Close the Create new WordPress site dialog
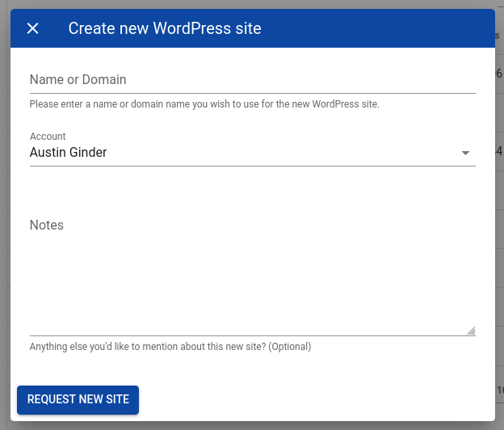 pyautogui.click(x=33, y=28)
